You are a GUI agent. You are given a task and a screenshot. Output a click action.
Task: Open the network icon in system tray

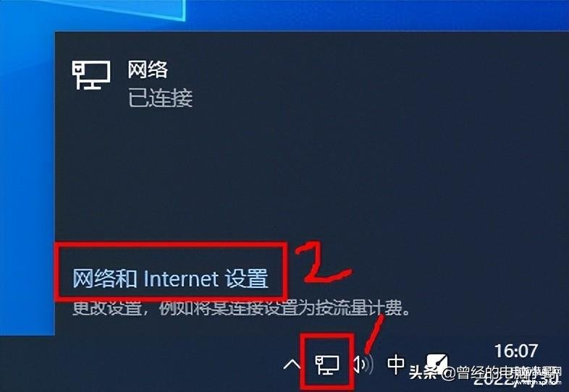click(327, 365)
